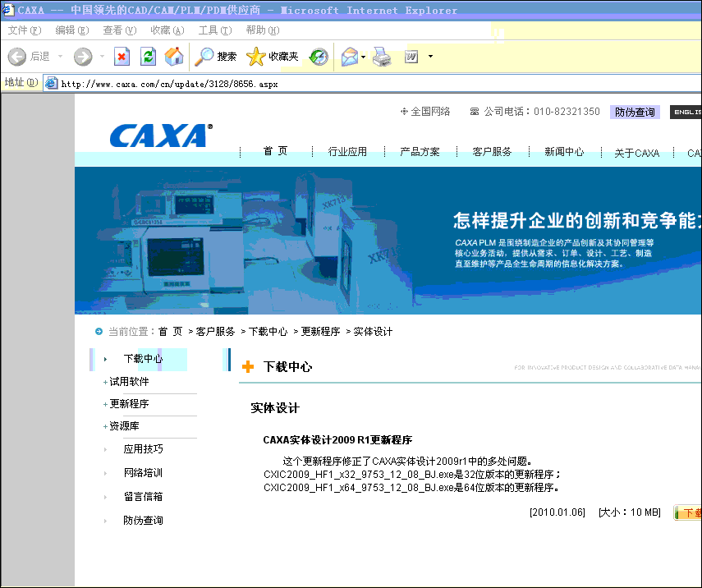702x588 pixels.
Task: Open 首 页 navigation tab
Action: pyautogui.click(x=275, y=151)
